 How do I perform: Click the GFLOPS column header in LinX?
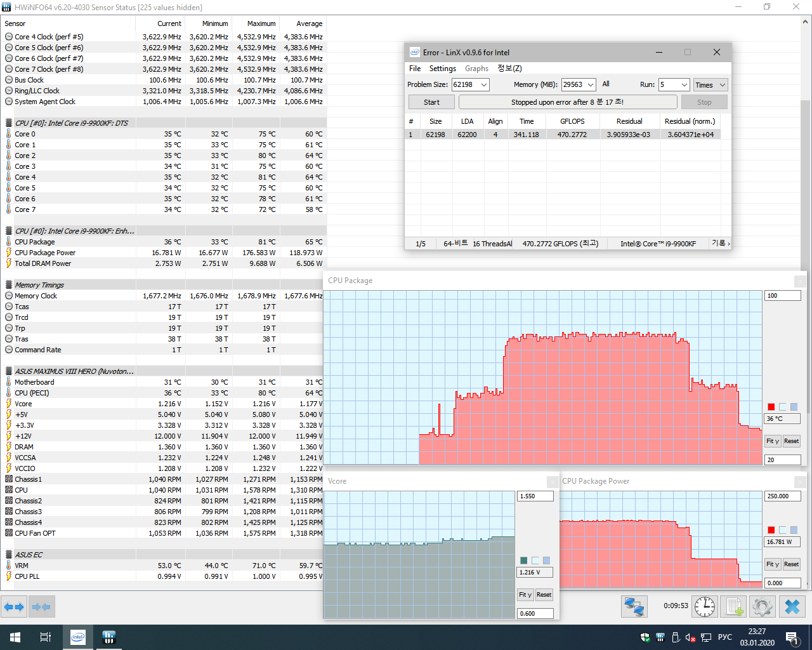(x=572, y=121)
